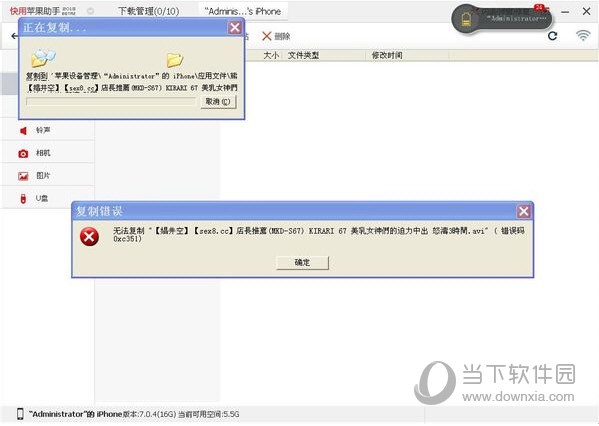This screenshot has height=426, width=599.
Task: Click the source folder icon in copying dialog
Action: [x=44, y=58]
